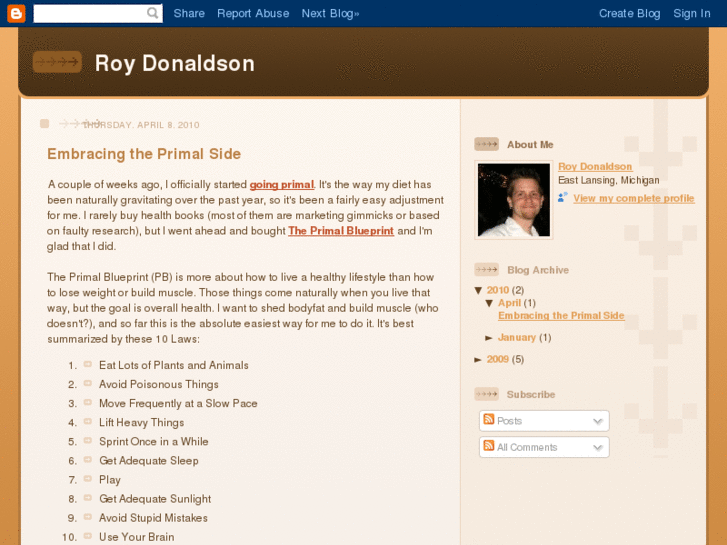This screenshot has height=545, width=727.
Task: Open Create Blog link
Action: tap(630, 13)
